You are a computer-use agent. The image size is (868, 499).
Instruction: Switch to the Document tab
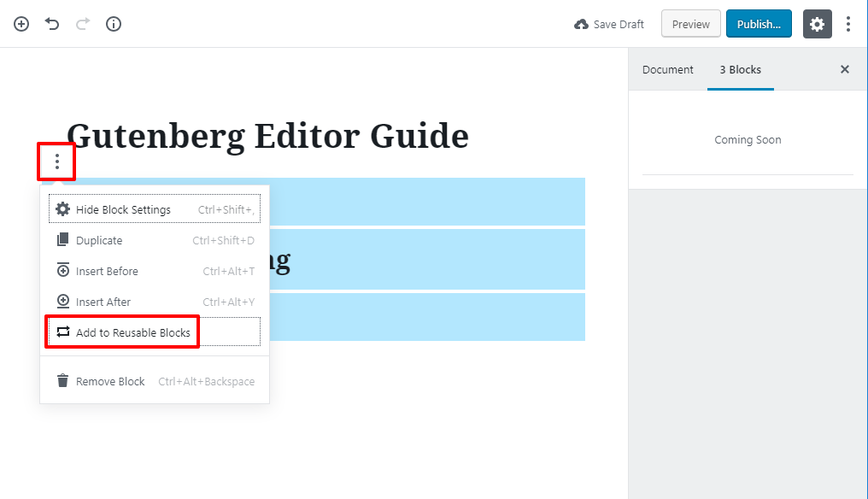pos(668,69)
